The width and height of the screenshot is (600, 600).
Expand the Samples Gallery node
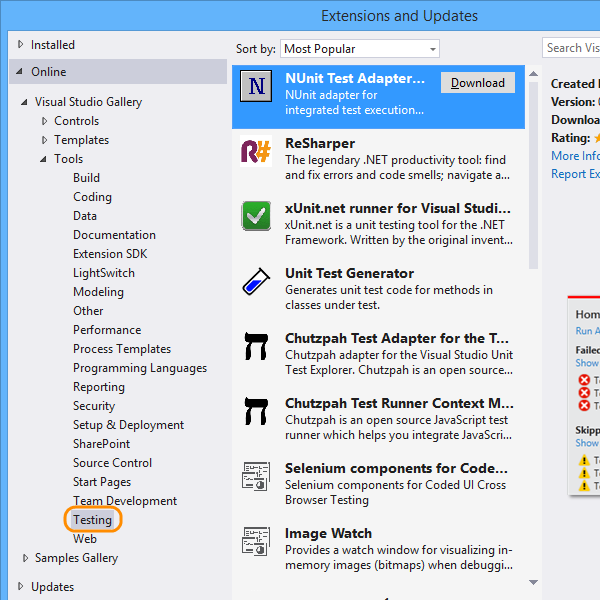click(x=26, y=558)
